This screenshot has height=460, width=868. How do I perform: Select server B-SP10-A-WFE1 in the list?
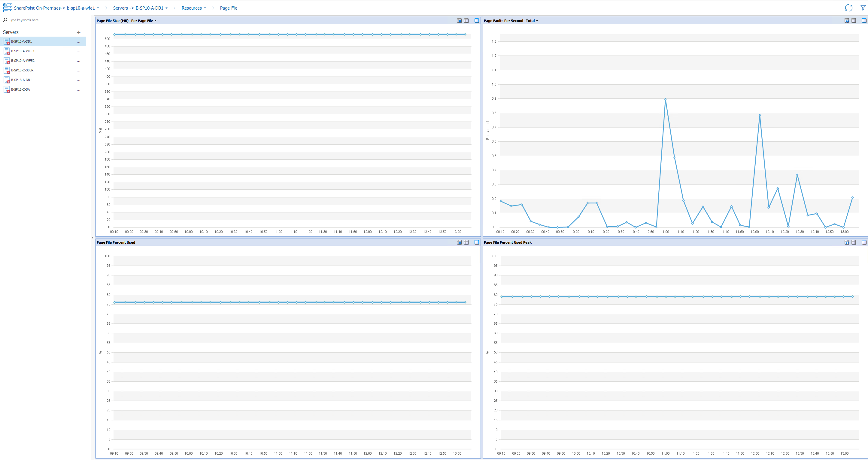[x=23, y=51]
